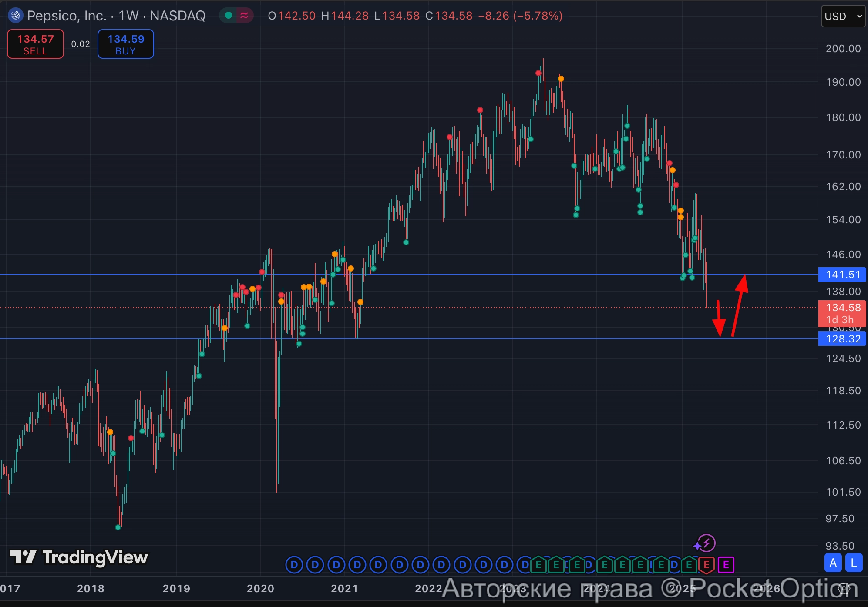Toggle auto scale A button
This screenshot has width=868, height=607.
[x=833, y=563]
